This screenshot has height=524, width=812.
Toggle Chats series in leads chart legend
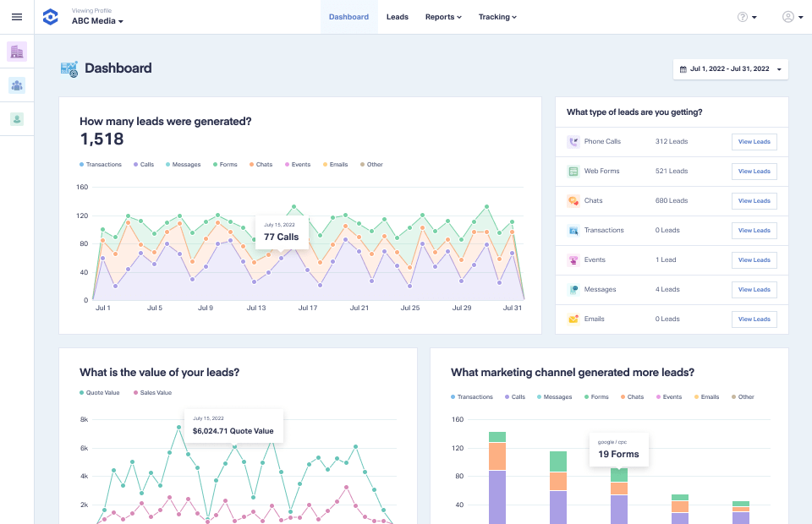pos(261,165)
